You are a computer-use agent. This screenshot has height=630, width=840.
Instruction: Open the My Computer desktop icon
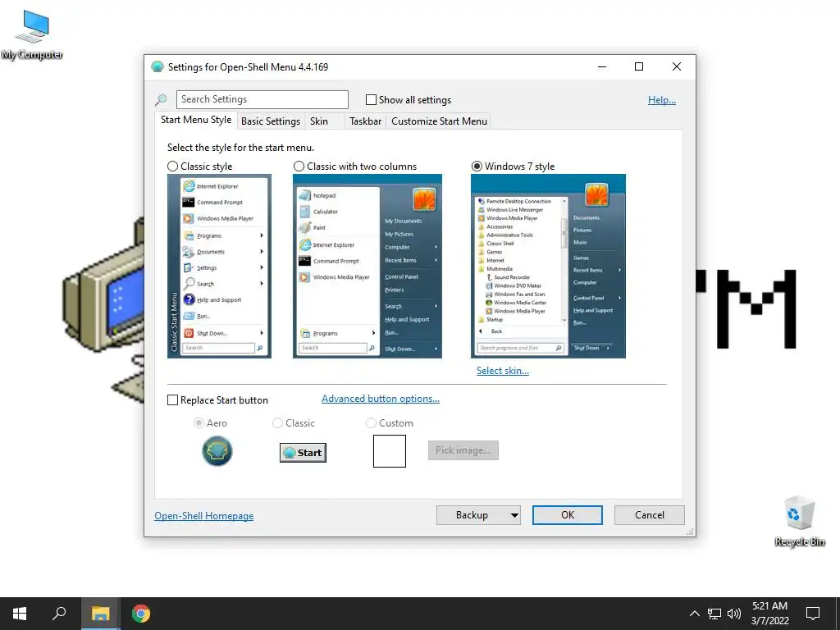[x=32, y=34]
